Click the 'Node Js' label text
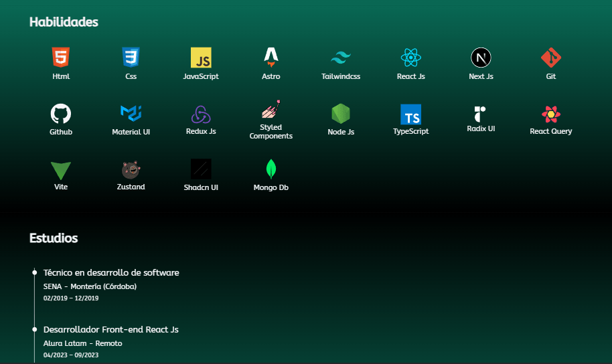This screenshot has width=612, height=364. (x=341, y=132)
